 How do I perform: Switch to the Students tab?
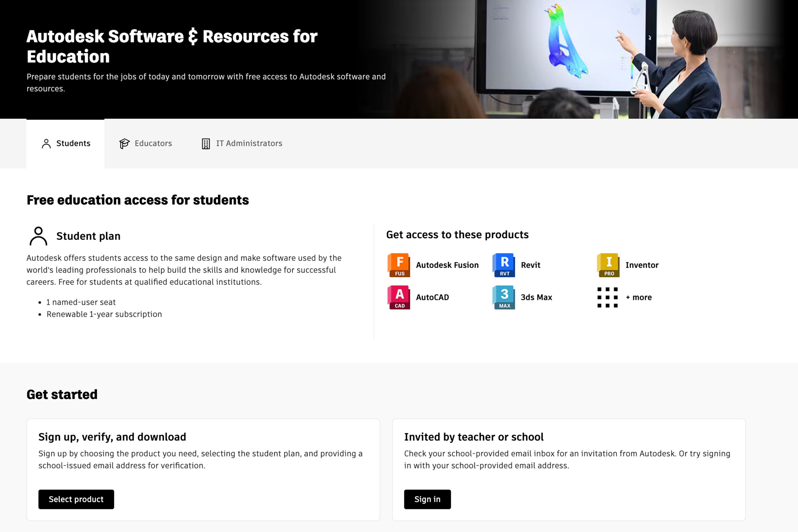(x=65, y=144)
